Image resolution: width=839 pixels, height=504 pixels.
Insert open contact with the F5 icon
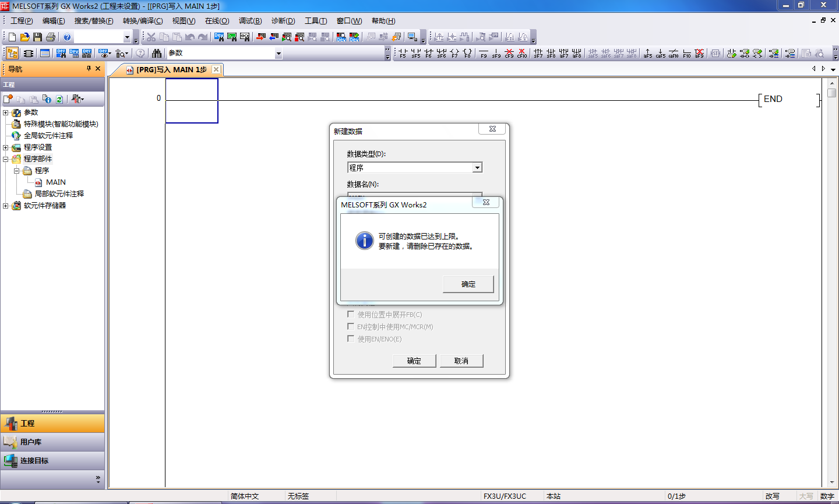pos(403,54)
